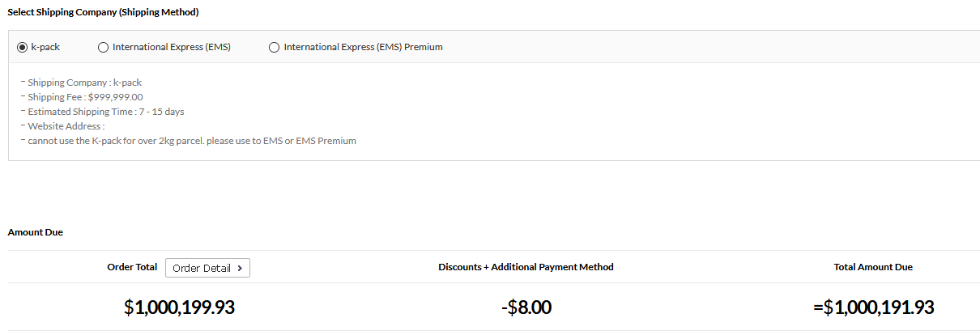Click the discount amount -$8.00
Viewport: 980px width, 335px height.
tap(526, 307)
